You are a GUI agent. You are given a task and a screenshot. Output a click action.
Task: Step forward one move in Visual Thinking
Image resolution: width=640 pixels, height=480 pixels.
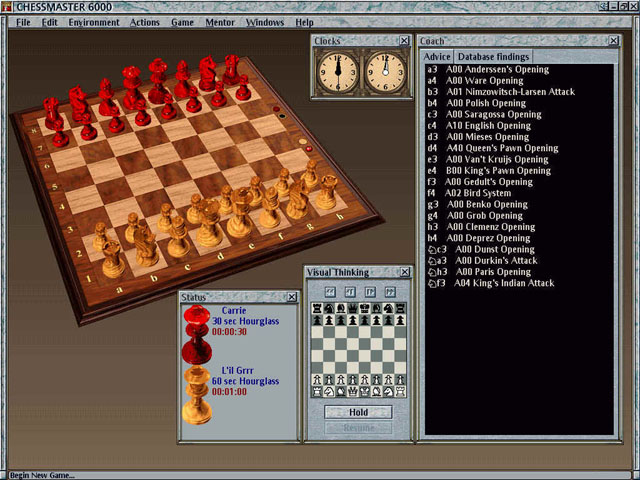tap(370, 292)
